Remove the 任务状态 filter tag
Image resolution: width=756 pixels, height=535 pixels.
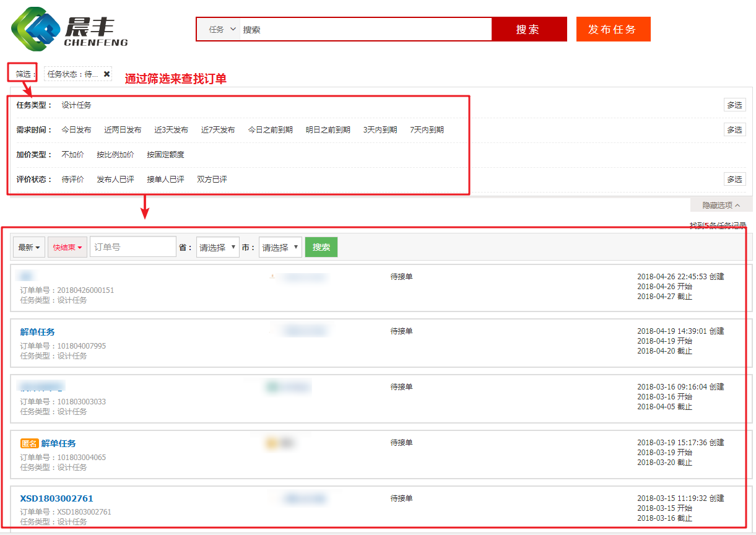[x=106, y=74]
